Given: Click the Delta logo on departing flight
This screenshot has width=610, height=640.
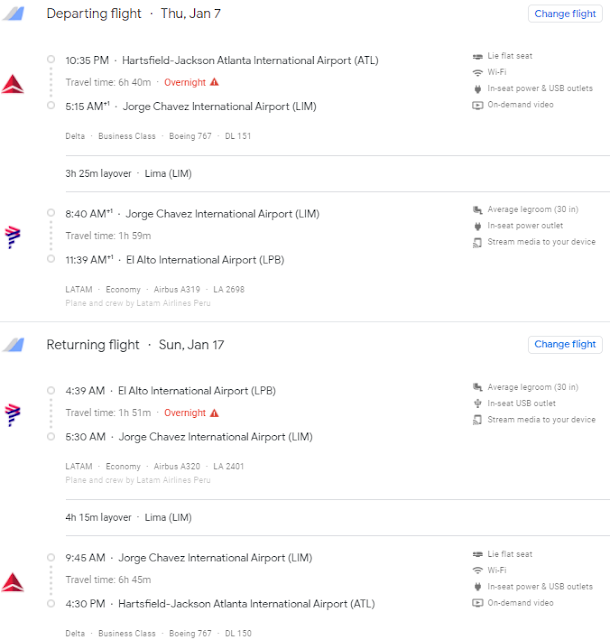Looking at the screenshot, I should [14, 83].
